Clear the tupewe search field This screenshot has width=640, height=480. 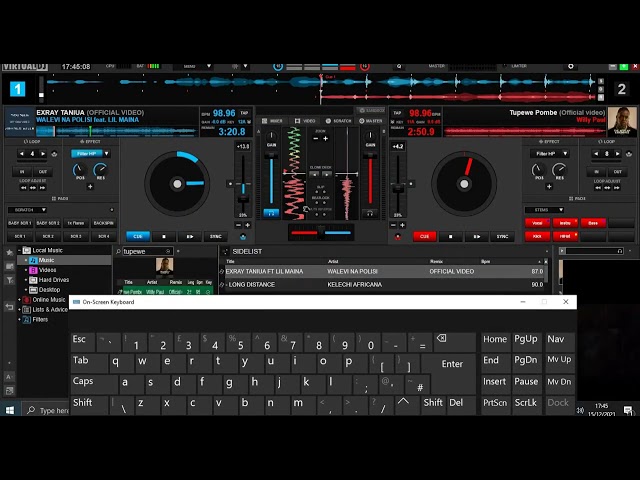(x=168, y=251)
